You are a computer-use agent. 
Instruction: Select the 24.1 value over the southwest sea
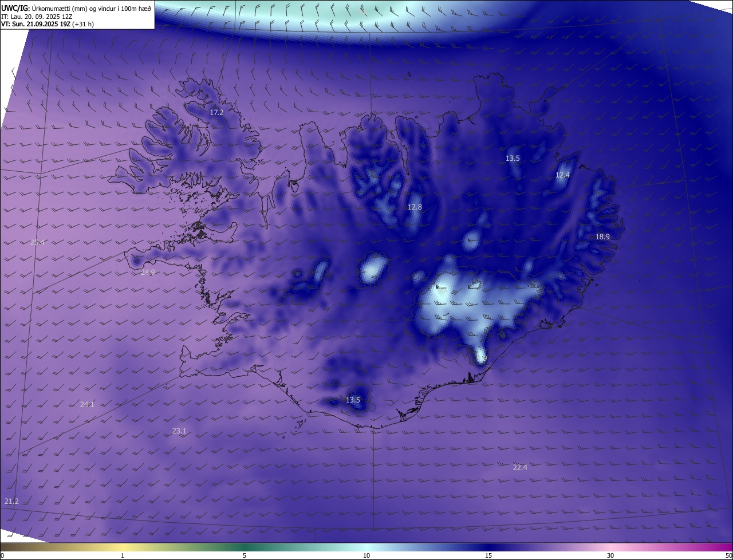tap(87, 405)
